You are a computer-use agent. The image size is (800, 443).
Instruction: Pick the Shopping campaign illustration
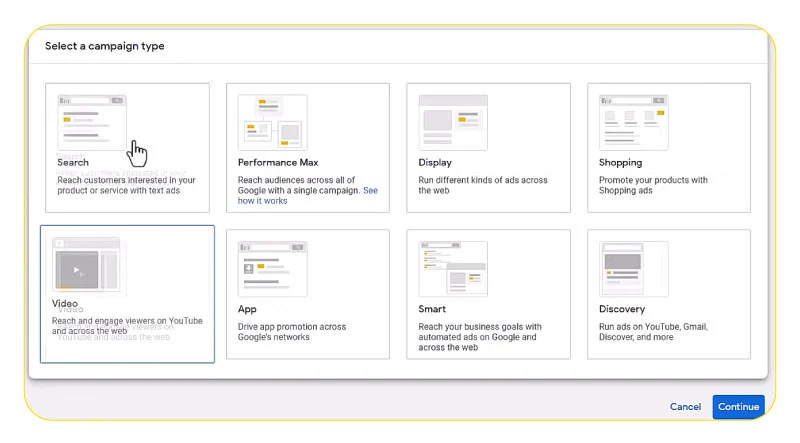click(x=634, y=122)
